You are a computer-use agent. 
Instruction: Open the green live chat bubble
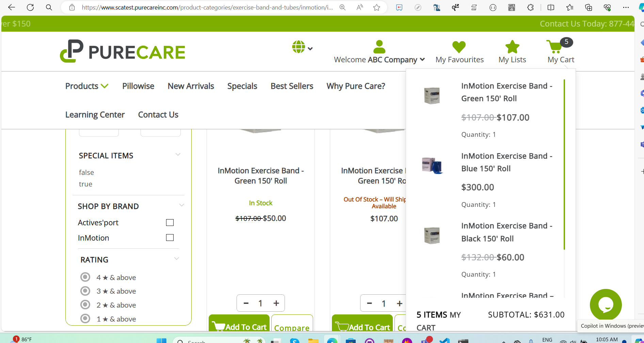(x=606, y=305)
